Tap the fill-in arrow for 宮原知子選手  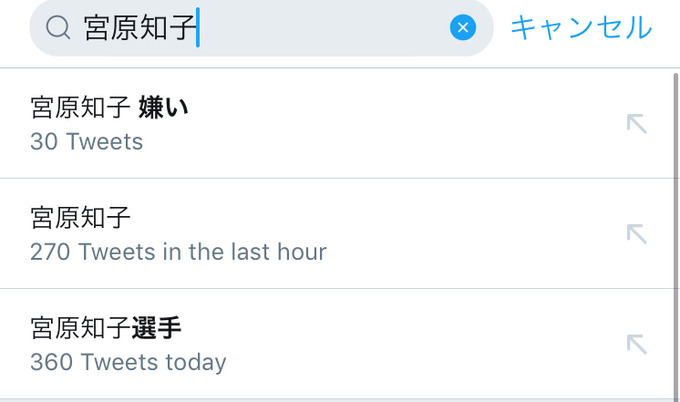click(637, 344)
